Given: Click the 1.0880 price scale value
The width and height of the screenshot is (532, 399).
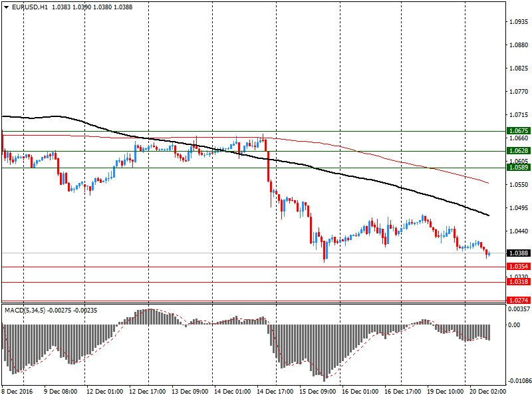Looking at the screenshot, I should tap(519, 45).
